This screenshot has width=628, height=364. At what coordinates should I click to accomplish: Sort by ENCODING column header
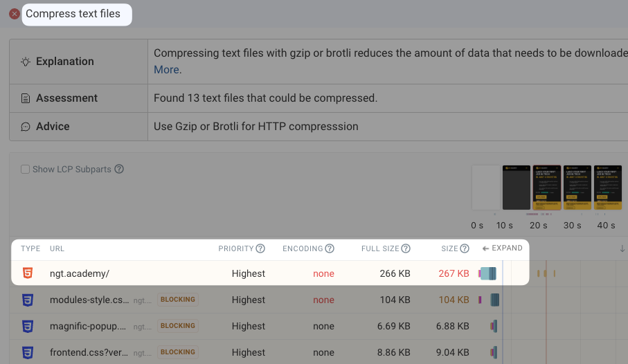click(x=303, y=248)
